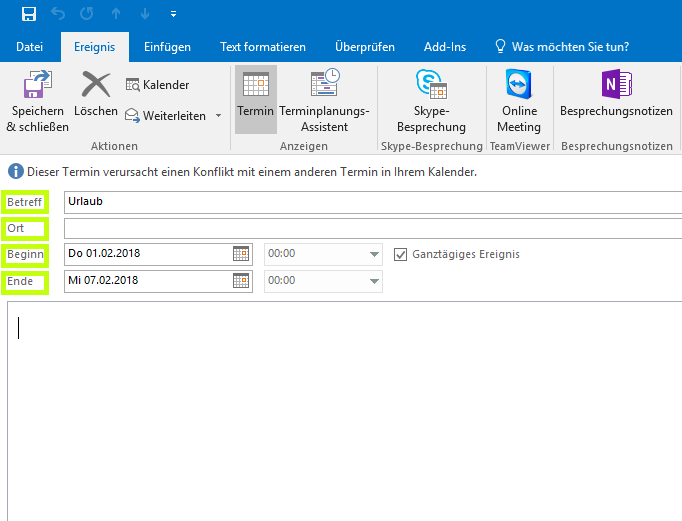This screenshot has width=682, height=521.
Task: Switch to the Termin view
Action: point(255,94)
